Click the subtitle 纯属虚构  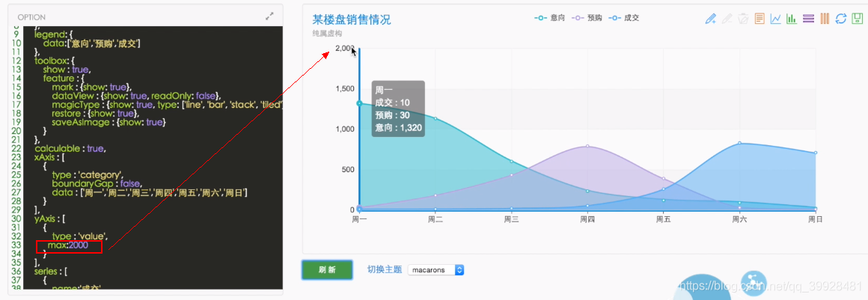[326, 34]
